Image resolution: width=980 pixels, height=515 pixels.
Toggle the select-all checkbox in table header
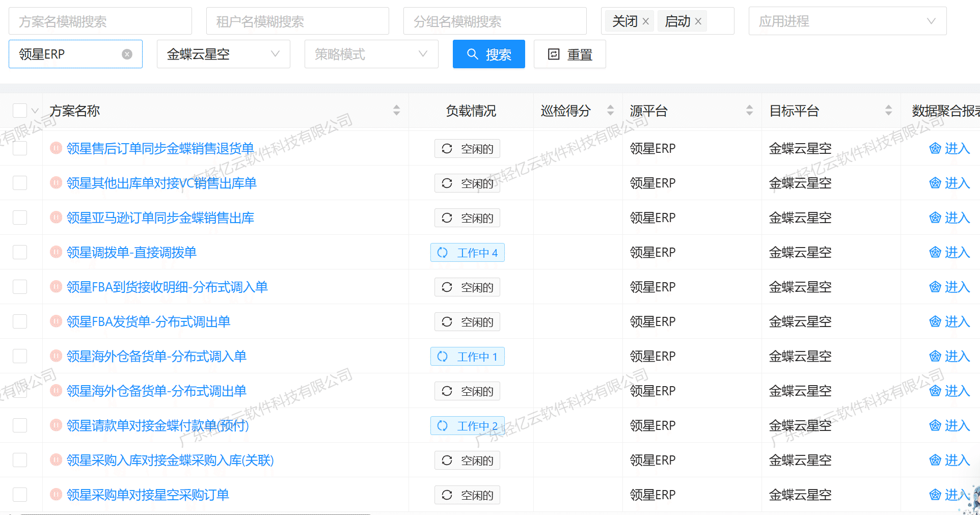click(20, 111)
